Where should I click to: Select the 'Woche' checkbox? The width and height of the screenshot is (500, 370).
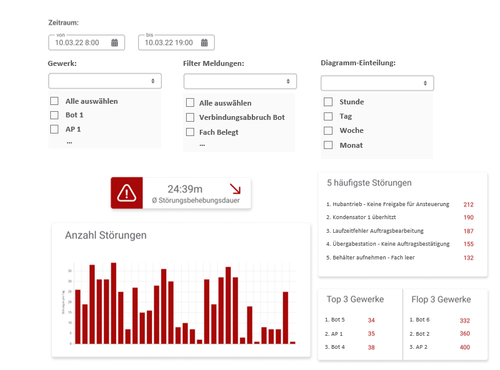pos(328,130)
